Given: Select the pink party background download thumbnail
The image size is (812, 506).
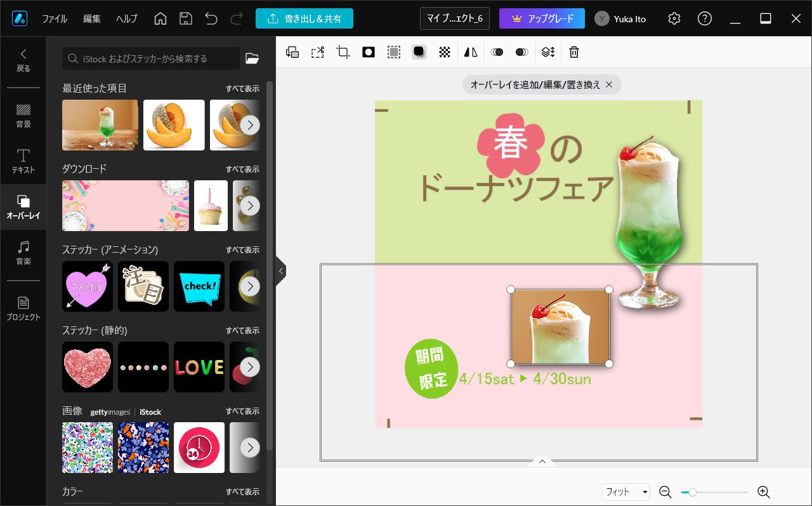Looking at the screenshot, I should tap(126, 205).
